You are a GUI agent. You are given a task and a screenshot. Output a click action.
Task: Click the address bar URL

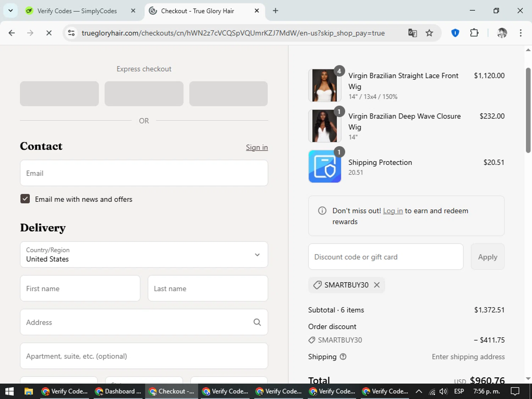pyautogui.click(x=233, y=33)
